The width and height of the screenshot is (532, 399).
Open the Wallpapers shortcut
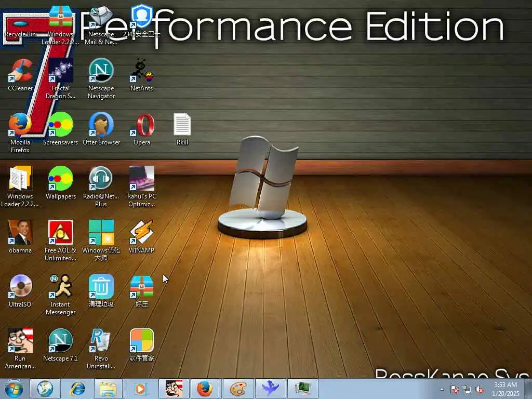click(x=60, y=182)
